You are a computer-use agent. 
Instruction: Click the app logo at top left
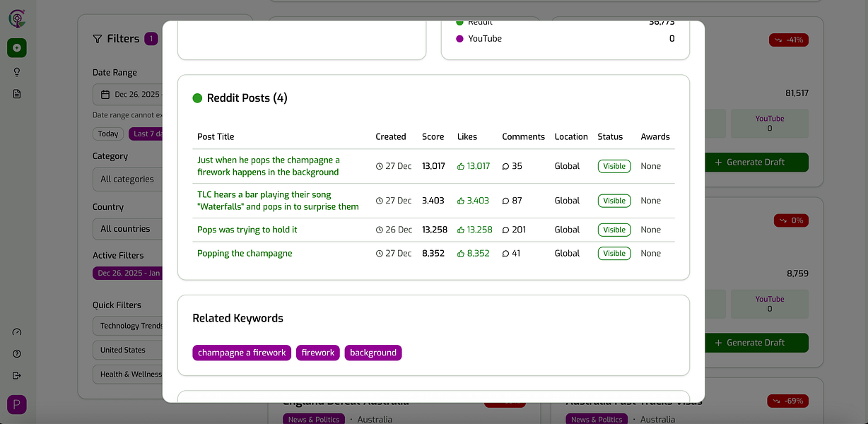(17, 18)
